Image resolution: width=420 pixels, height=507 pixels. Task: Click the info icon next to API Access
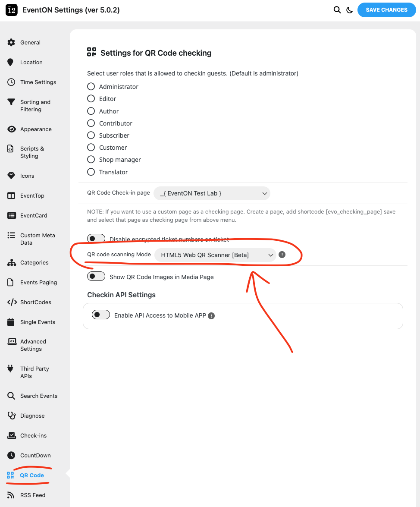[211, 316]
